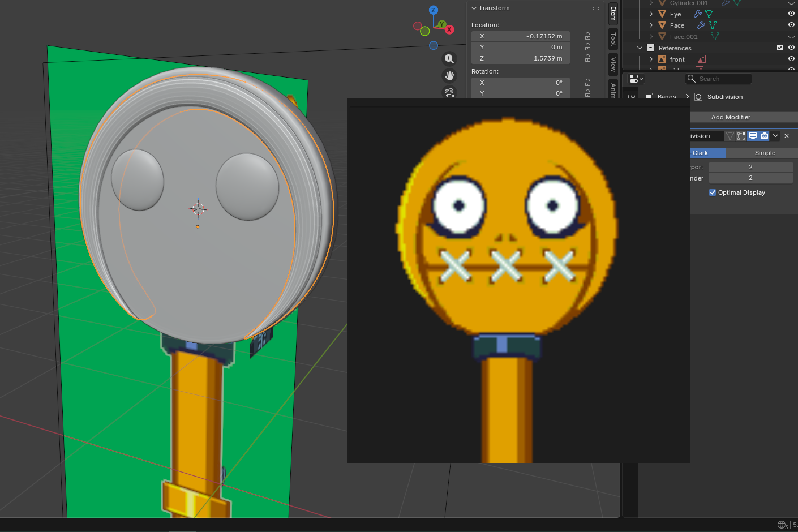
Task: Click the Location Y value field
Action: click(521, 47)
